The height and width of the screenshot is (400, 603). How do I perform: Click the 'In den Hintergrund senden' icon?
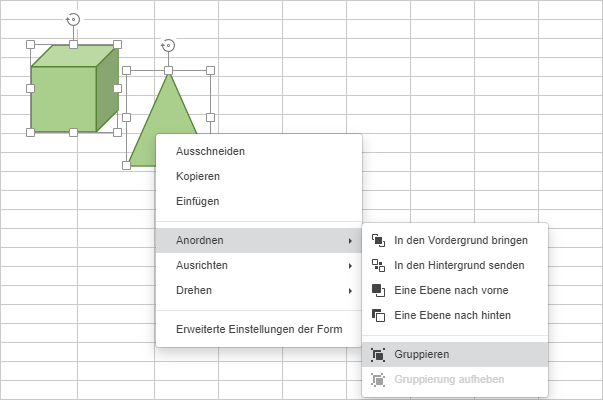pos(378,265)
